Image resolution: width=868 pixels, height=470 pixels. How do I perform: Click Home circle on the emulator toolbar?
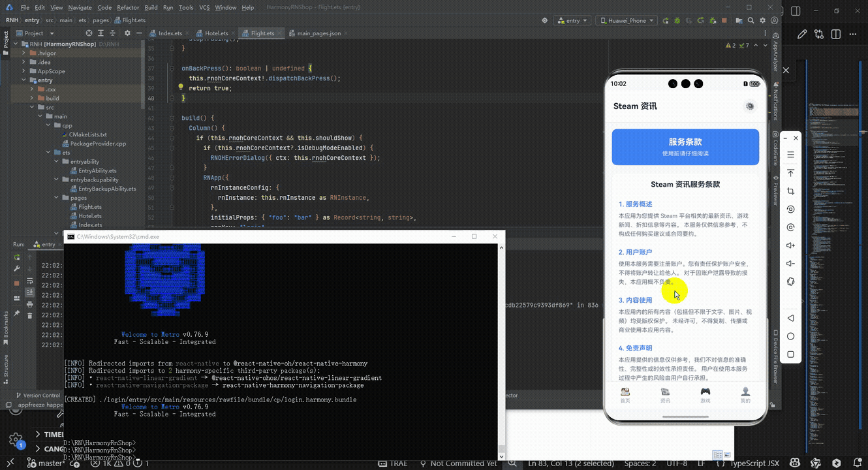point(790,337)
